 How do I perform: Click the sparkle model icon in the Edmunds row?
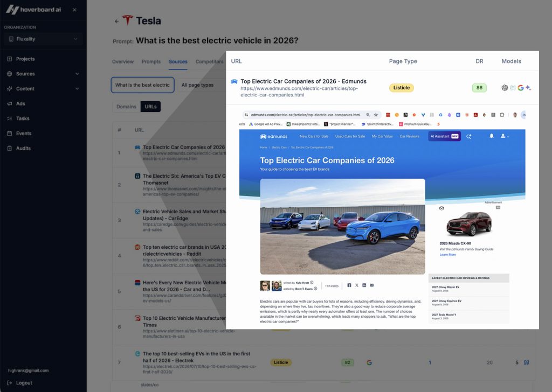[528, 88]
